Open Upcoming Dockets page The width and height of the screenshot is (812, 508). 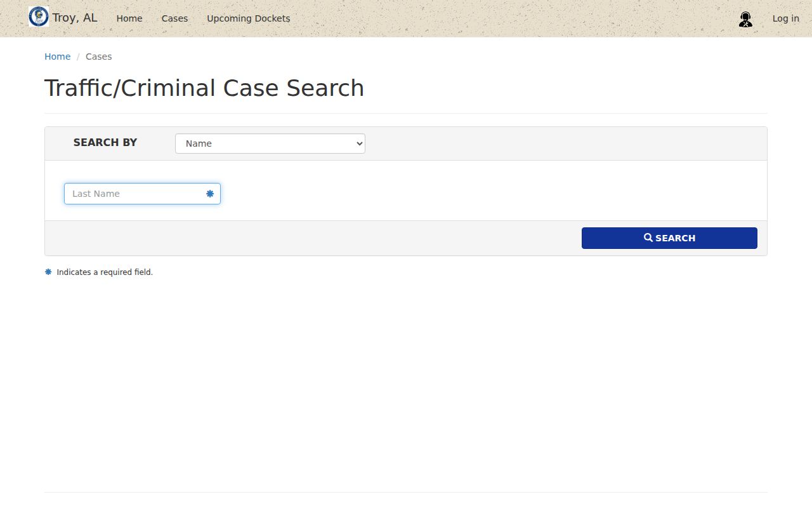click(249, 18)
